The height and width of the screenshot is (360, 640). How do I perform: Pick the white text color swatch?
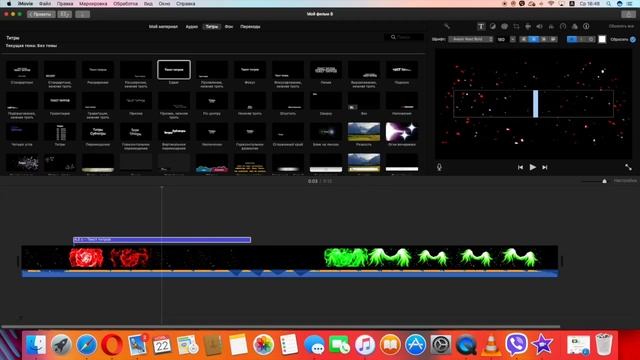(x=602, y=39)
